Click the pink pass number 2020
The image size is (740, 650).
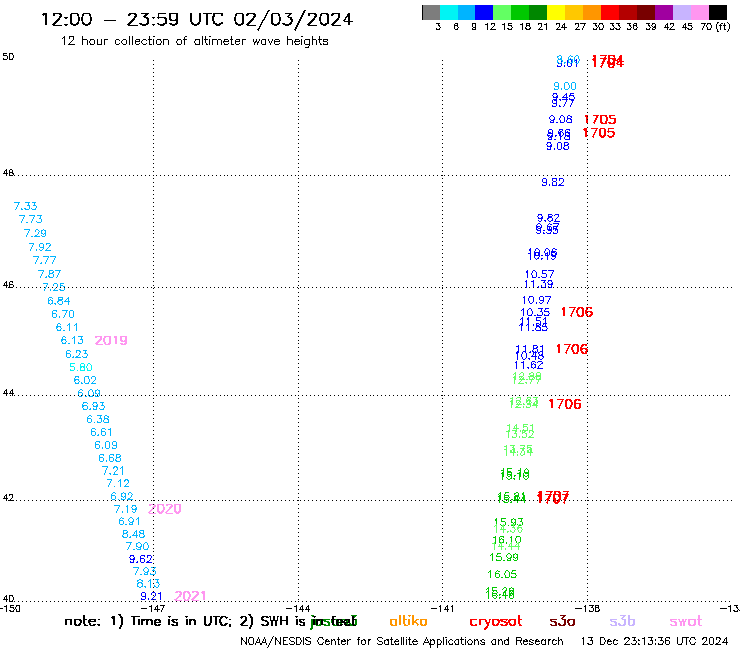click(165, 509)
